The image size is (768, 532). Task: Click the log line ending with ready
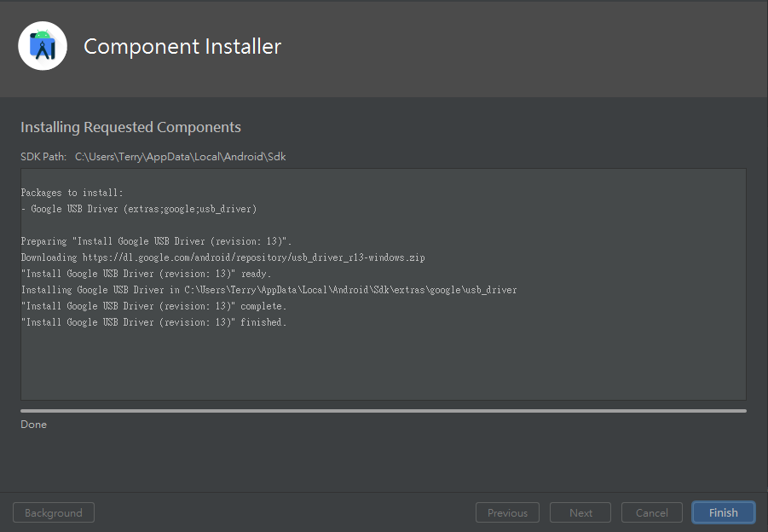tap(146, 274)
